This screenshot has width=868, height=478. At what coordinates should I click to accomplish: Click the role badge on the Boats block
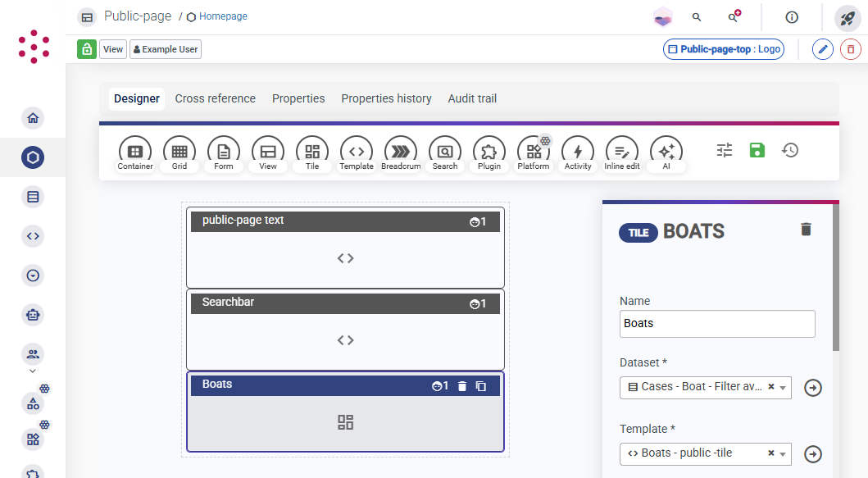pos(440,386)
